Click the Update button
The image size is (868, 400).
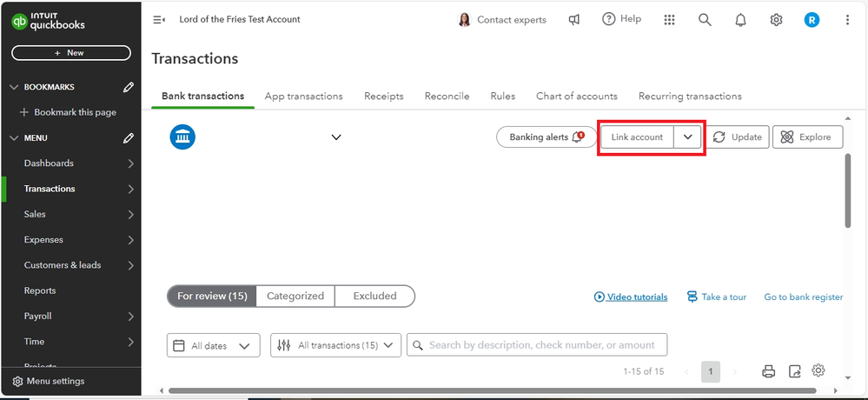pyautogui.click(x=737, y=137)
